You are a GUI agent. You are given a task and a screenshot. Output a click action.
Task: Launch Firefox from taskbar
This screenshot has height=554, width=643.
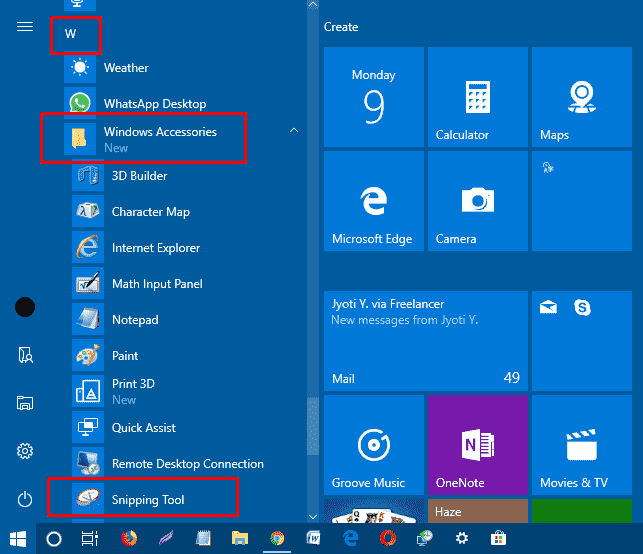[129, 538]
